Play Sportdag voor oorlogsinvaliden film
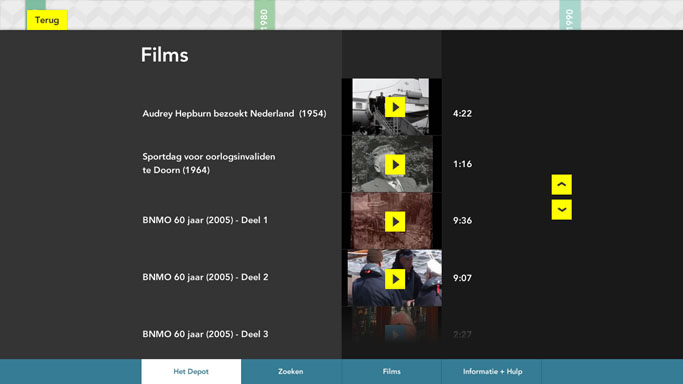This screenshot has height=384, width=683. coord(395,164)
